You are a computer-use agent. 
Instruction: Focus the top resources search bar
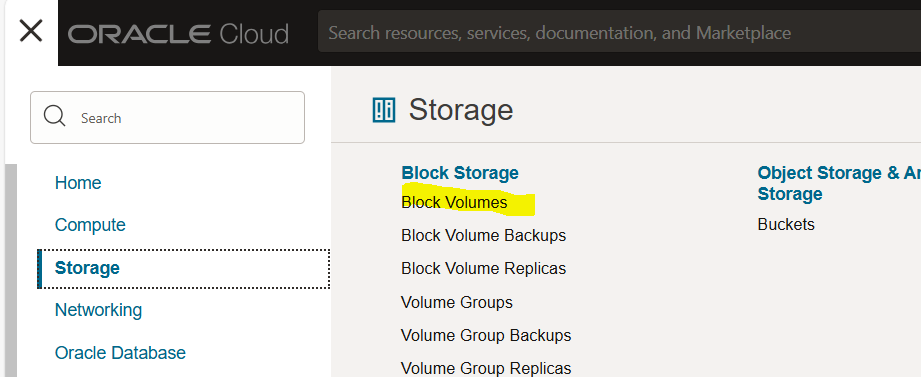click(619, 32)
